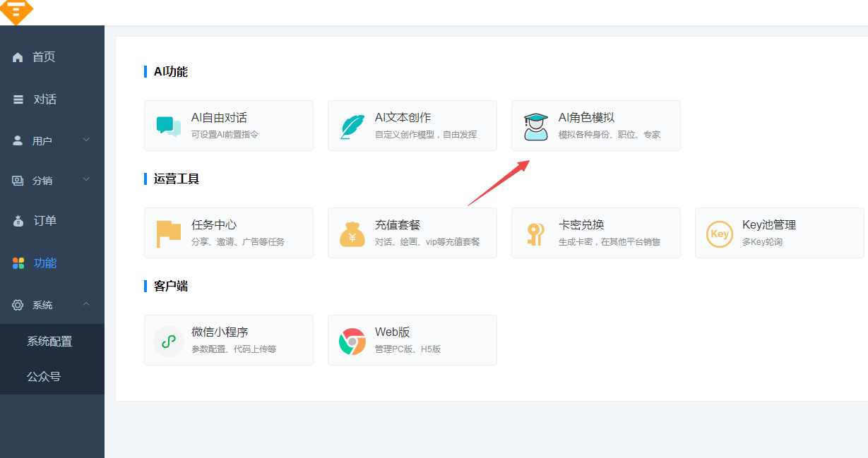Click the text 模拟各种身份、职位、专家
868x458 pixels.
point(610,134)
